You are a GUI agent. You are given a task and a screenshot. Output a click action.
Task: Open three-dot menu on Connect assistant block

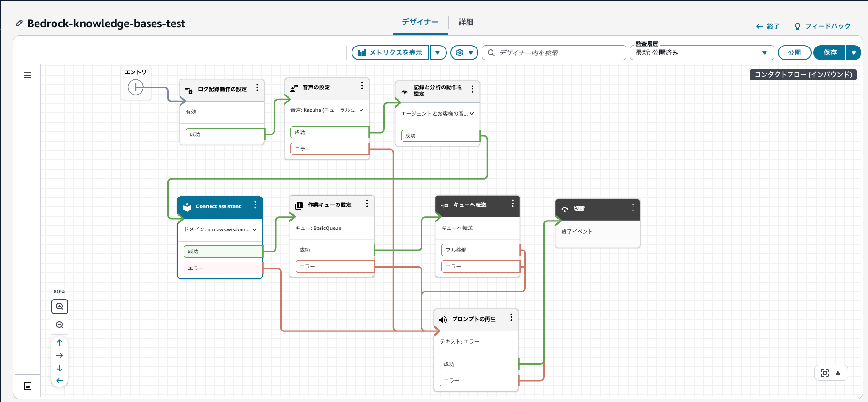pyautogui.click(x=255, y=205)
